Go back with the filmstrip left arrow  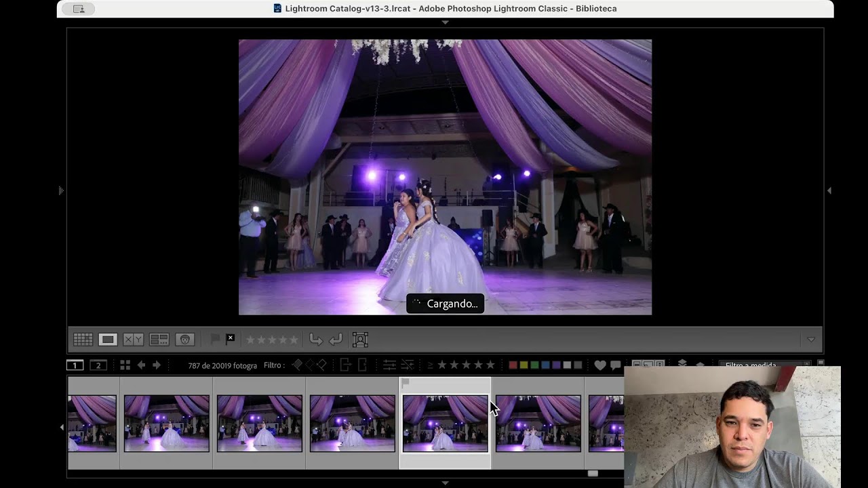coord(141,365)
